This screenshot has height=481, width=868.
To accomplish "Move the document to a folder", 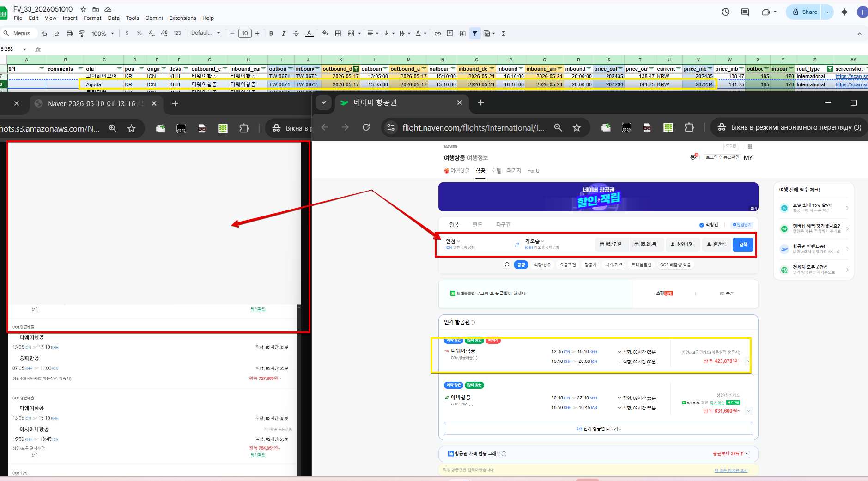I will point(96,9).
